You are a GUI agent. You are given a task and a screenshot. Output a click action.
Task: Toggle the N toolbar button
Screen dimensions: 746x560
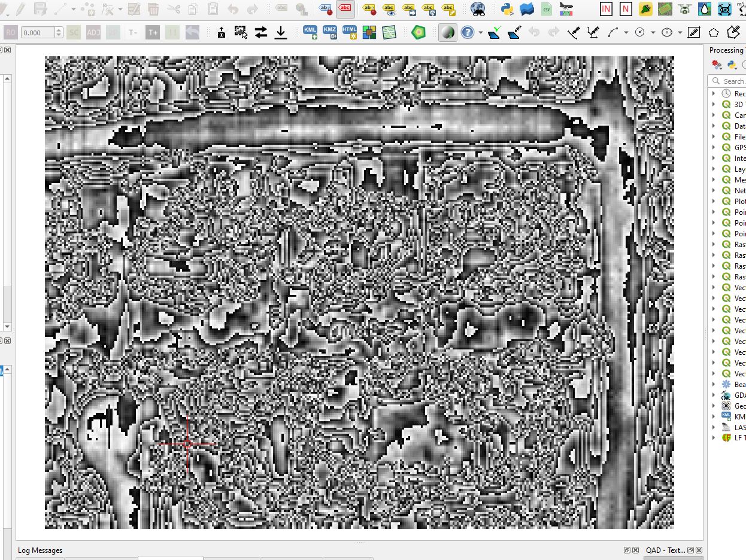(625, 10)
